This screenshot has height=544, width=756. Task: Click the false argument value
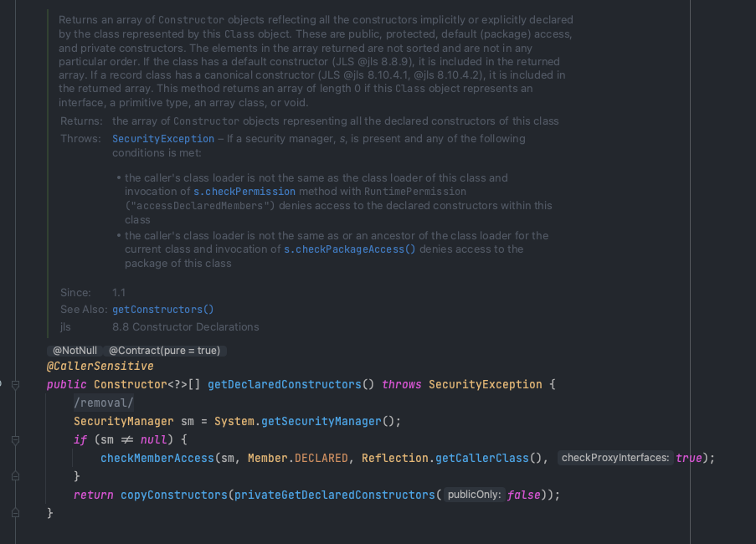click(x=523, y=495)
